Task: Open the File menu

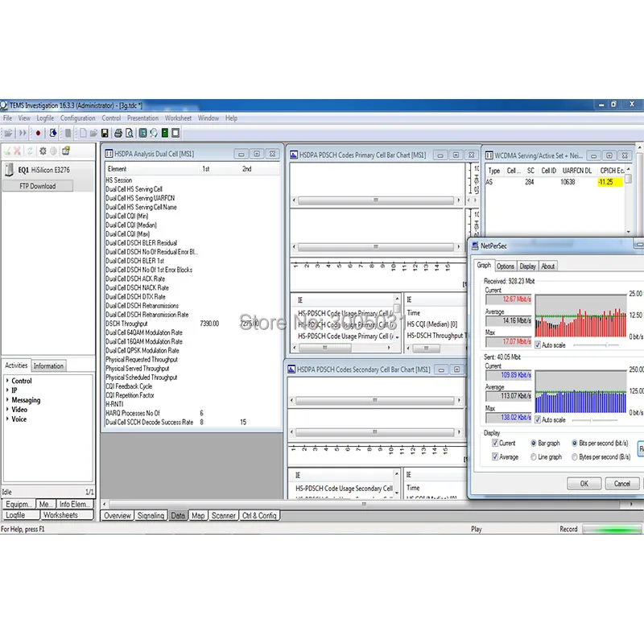Action: (7, 118)
